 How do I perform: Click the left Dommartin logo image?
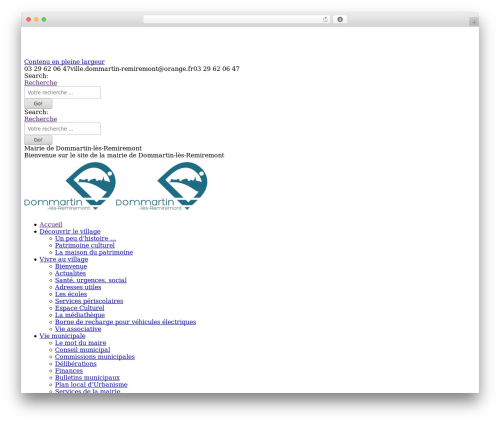tap(70, 186)
